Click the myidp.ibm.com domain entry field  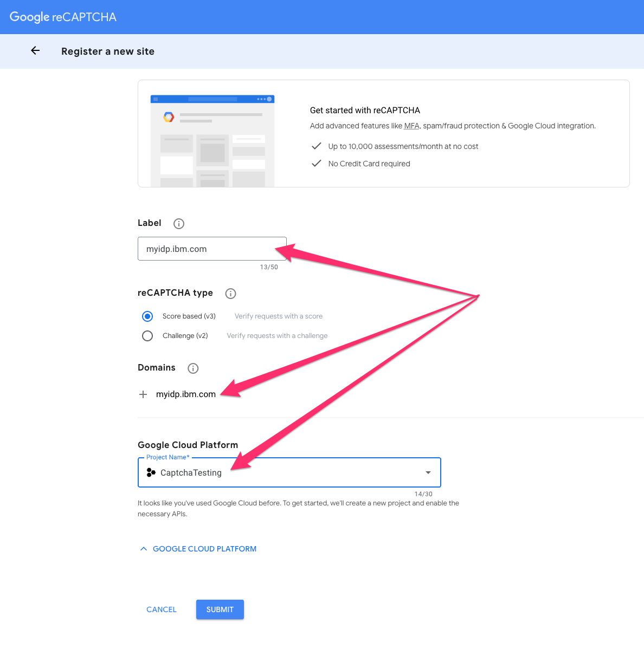pos(186,394)
